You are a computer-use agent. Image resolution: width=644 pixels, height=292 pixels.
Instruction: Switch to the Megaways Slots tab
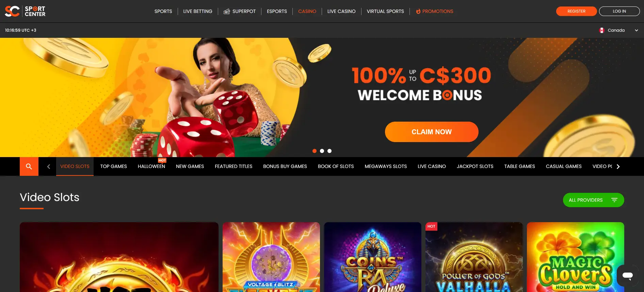point(386,166)
